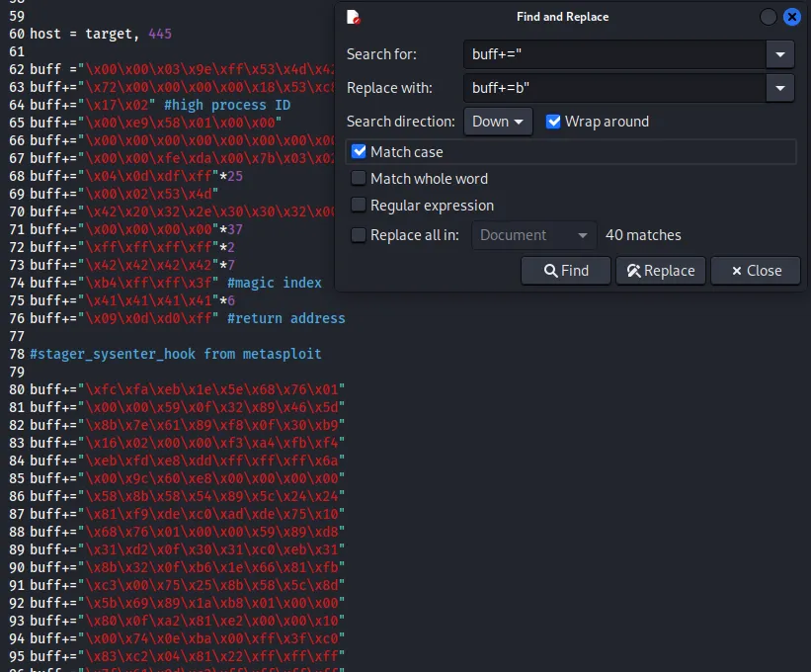Click the Find button
This screenshot has width=811, height=672.
(566, 271)
